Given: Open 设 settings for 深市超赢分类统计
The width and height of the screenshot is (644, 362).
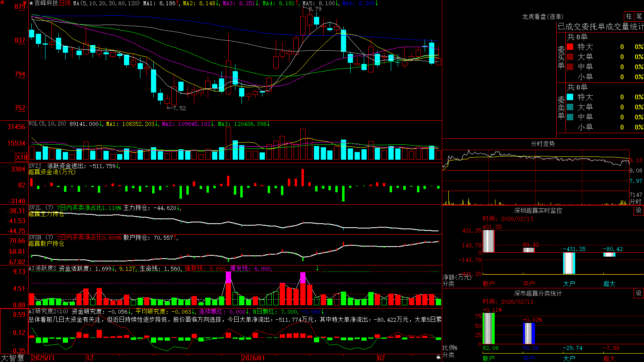Looking at the screenshot, I should 639,293.
